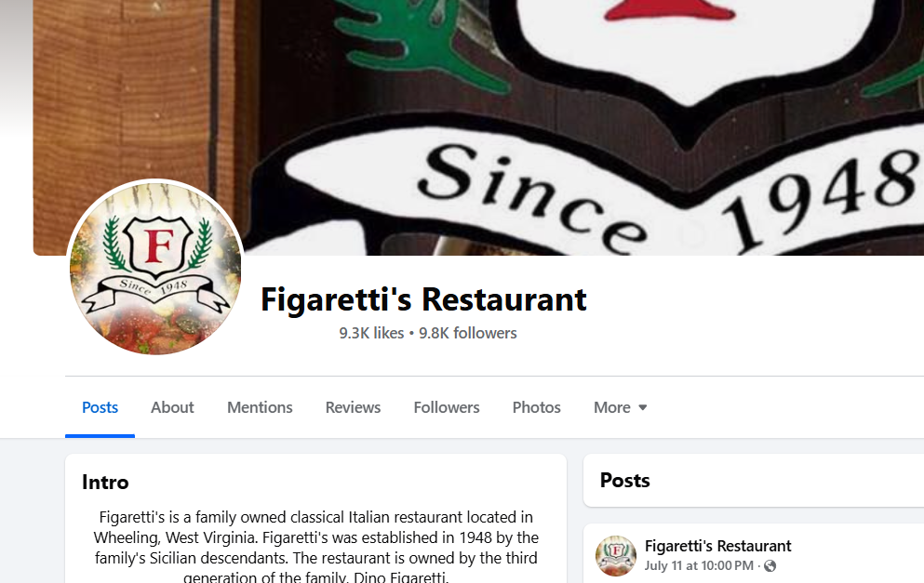
Task: Click the Intro section heading
Action: (105, 483)
